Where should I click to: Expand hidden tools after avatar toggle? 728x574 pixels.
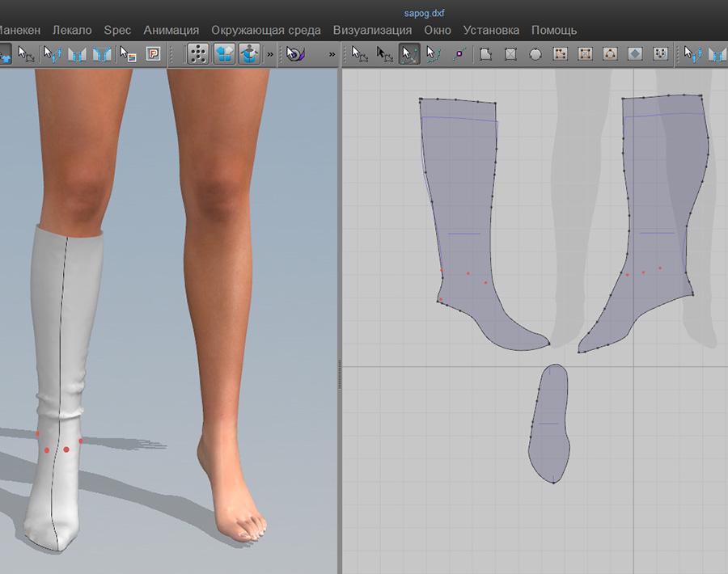(270, 54)
